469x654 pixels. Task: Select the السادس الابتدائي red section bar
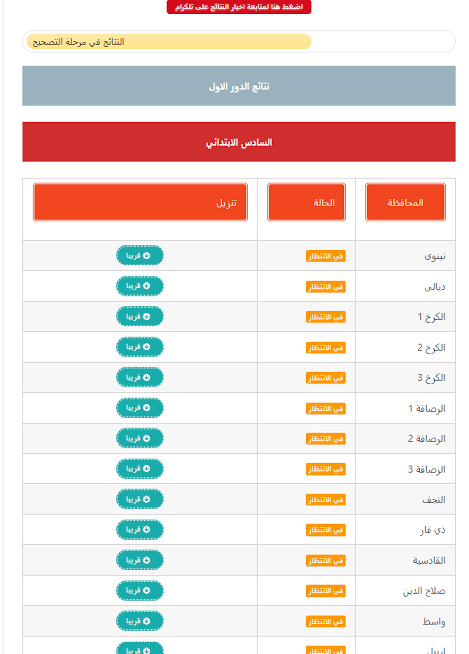coord(239,142)
